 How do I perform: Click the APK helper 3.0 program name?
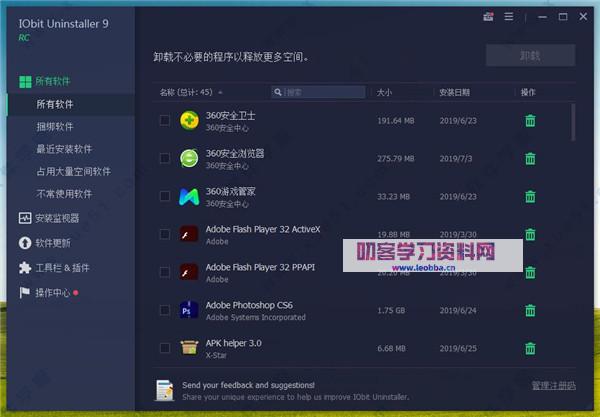(x=234, y=343)
